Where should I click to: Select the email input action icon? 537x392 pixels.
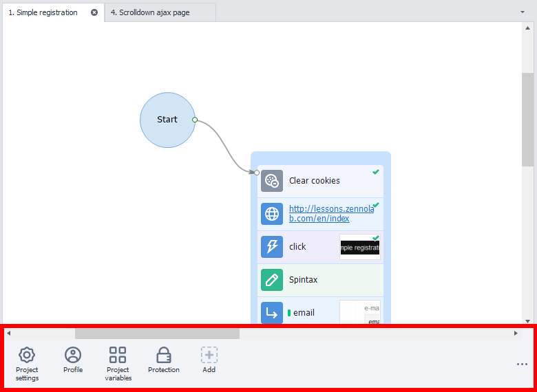click(x=272, y=313)
